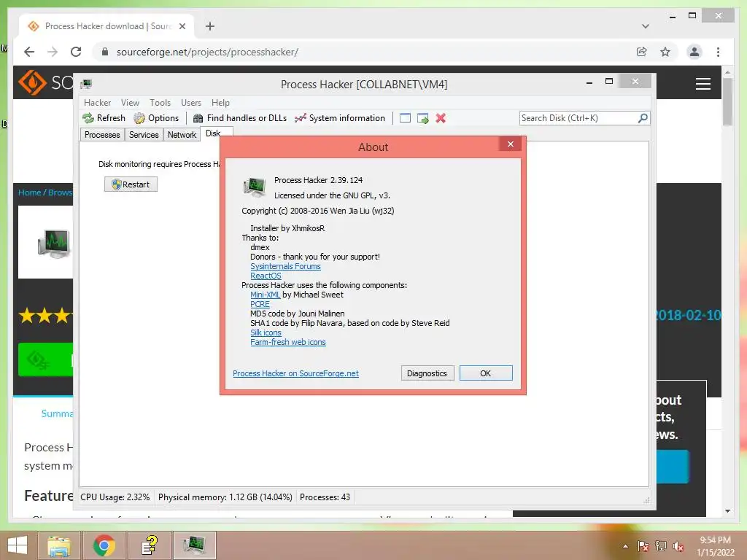Open the help question-mark taskbar app
Screen dimensions: 747x560
[x=150, y=545]
